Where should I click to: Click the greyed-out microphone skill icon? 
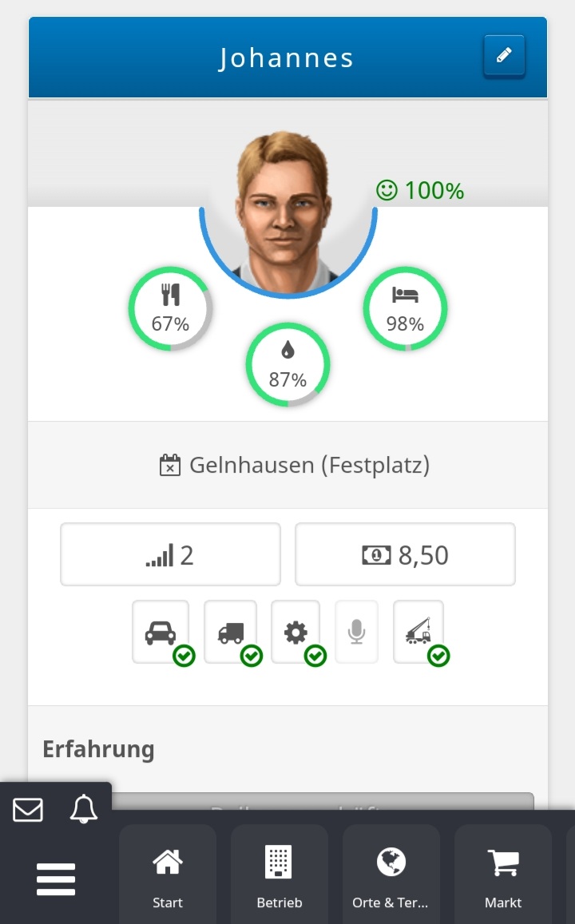coord(356,632)
